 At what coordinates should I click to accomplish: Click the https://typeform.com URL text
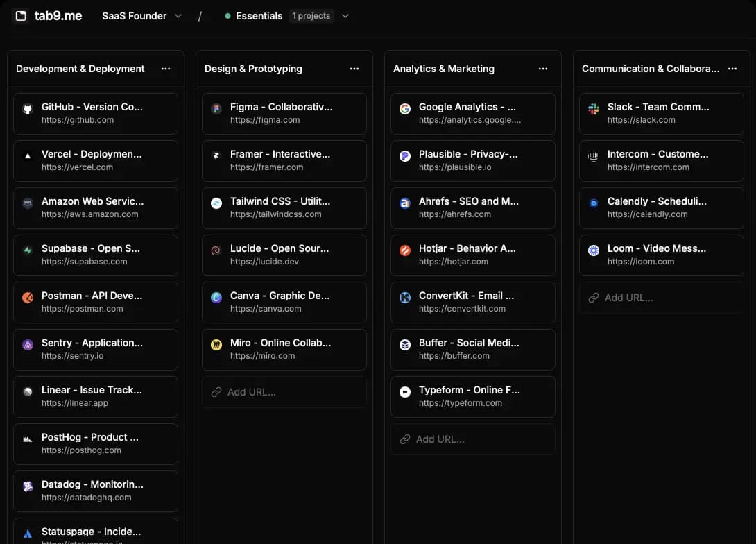pos(461,403)
